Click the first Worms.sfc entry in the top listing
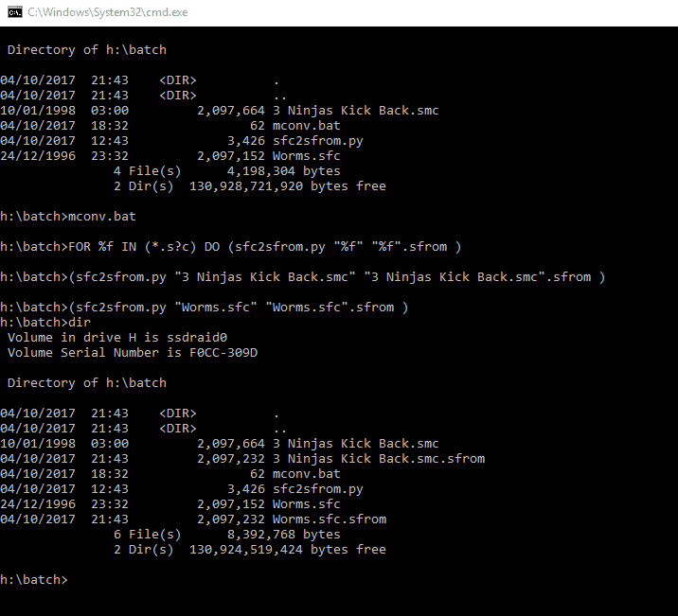This screenshot has width=678, height=616. [170, 156]
